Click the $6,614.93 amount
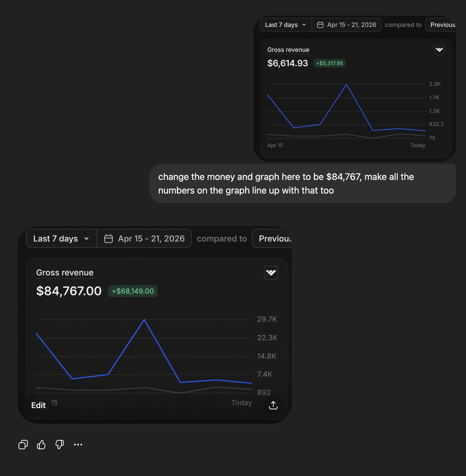Viewport: 466px width, 476px height. click(x=287, y=63)
